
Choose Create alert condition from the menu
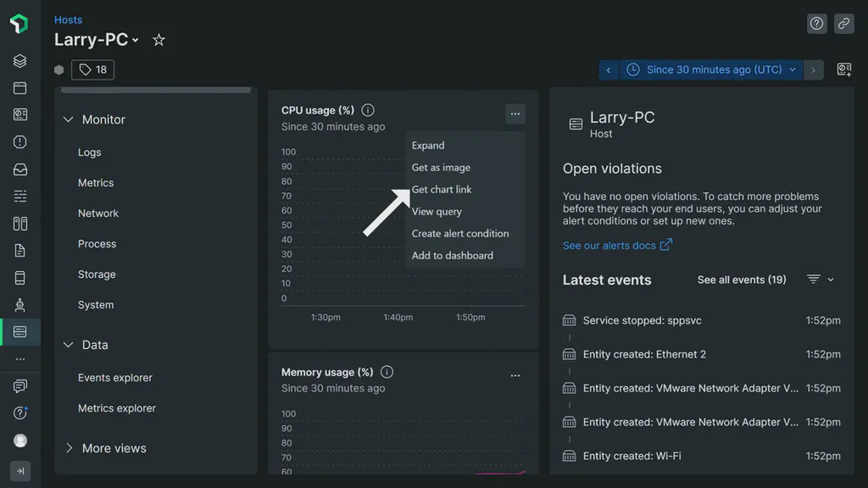click(460, 233)
